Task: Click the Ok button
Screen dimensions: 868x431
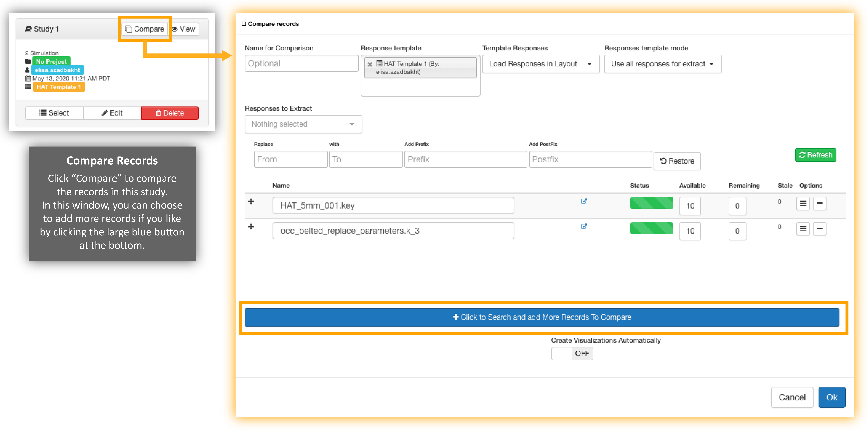Action: 832,397
